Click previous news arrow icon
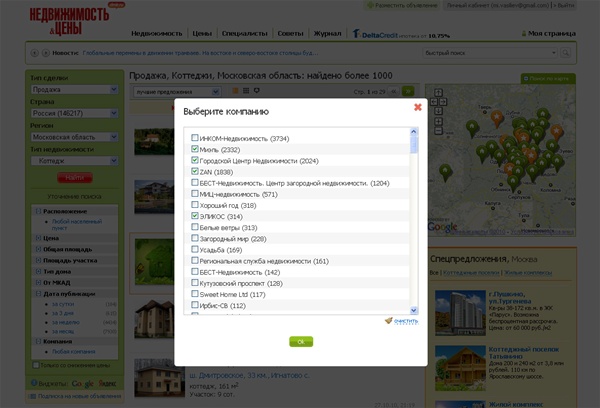Image resolution: width=600 pixels, height=408 pixels. [34, 53]
